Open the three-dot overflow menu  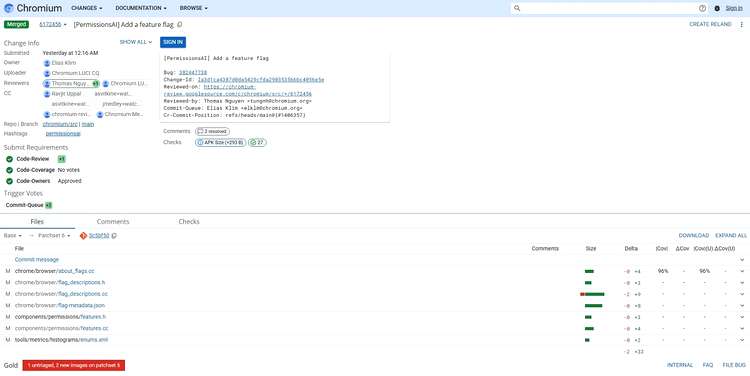(x=742, y=24)
